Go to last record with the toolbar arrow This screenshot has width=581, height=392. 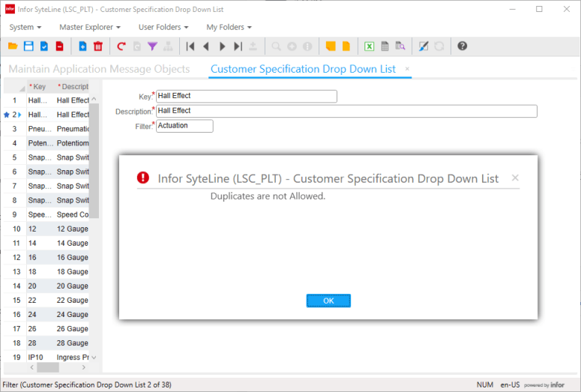click(238, 46)
